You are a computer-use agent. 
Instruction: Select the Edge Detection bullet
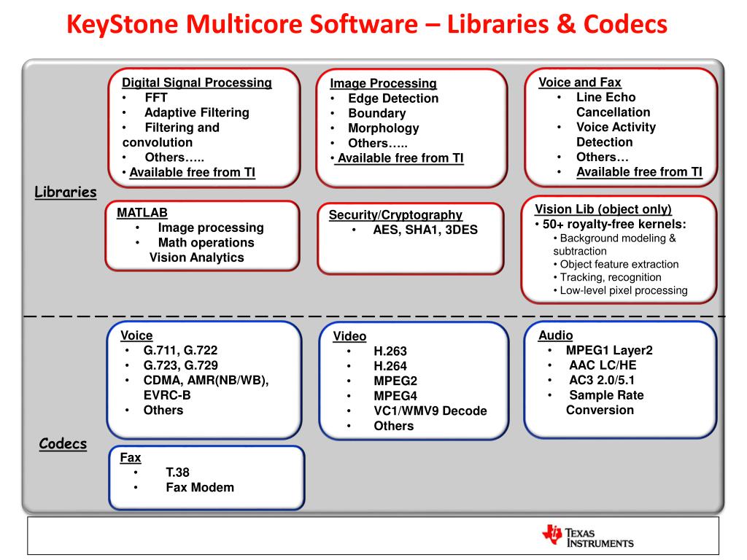coord(393,98)
